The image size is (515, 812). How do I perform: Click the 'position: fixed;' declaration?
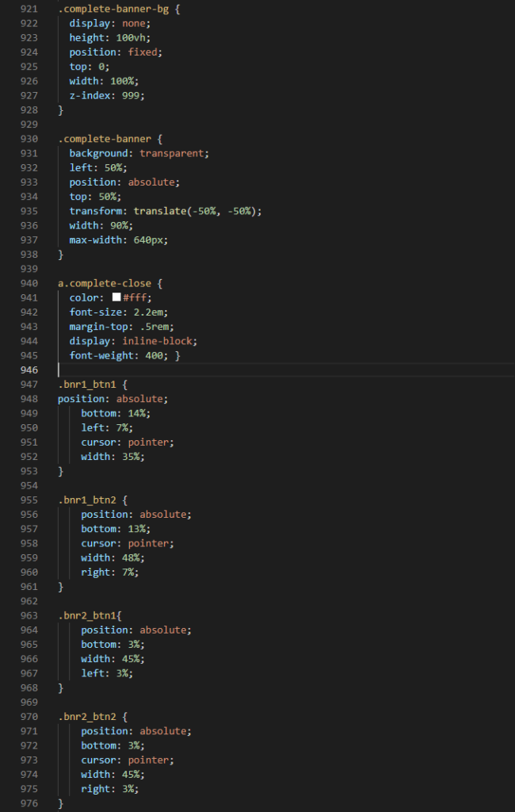click(x=116, y=52)
